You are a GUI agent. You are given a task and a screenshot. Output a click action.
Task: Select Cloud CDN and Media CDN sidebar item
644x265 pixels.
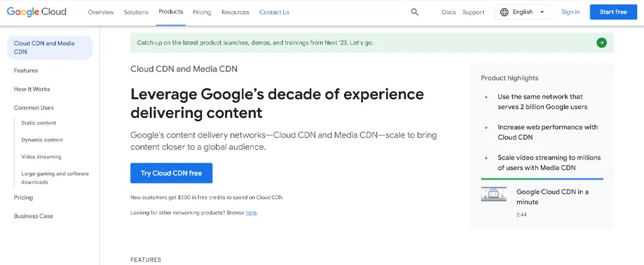pyautogui.click(x=50, y=48)
